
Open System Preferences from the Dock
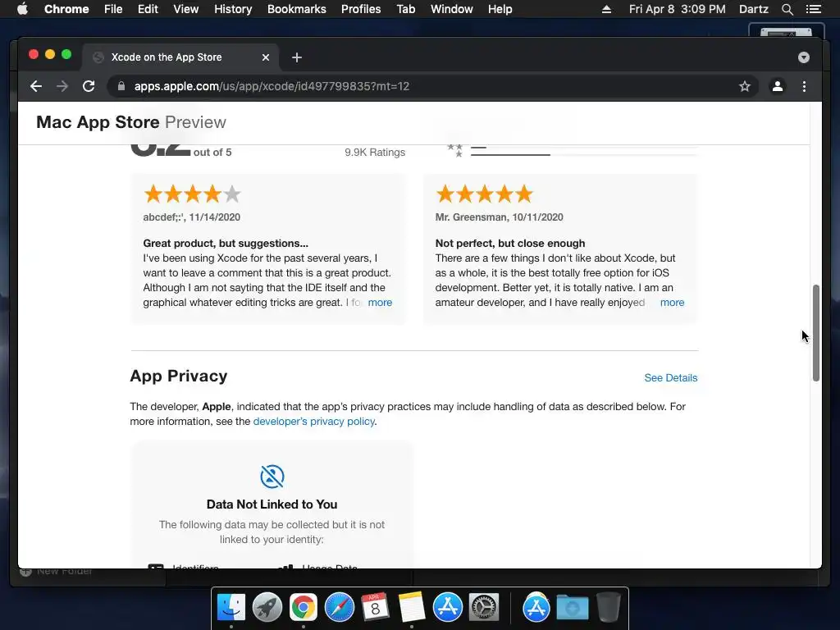click(x=484, y=608)
